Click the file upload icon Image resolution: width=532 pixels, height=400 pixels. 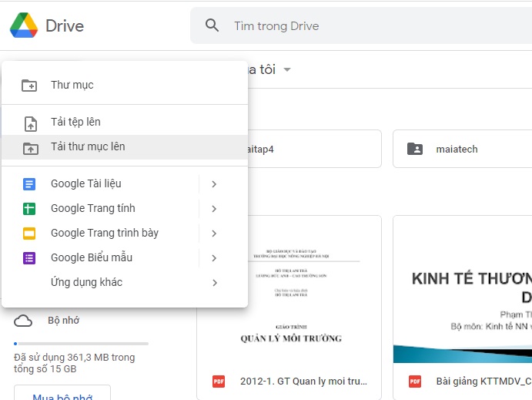[x=31, y=123]
